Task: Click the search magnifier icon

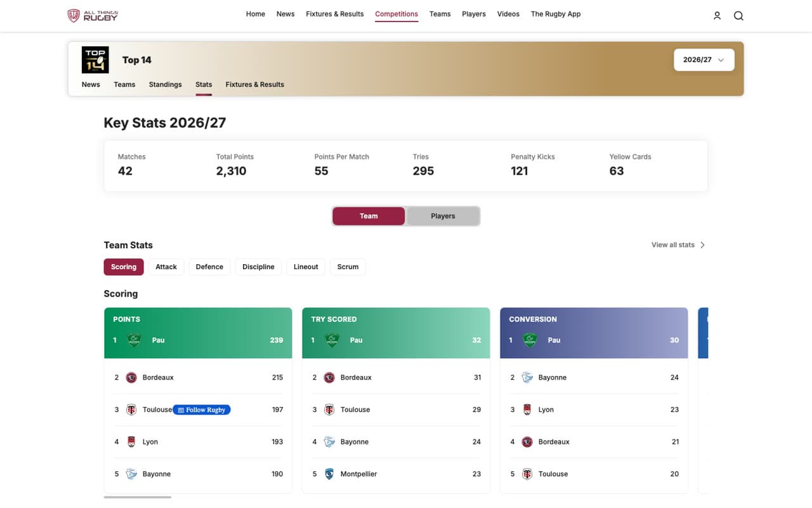Action: click(x=738, y=16)
